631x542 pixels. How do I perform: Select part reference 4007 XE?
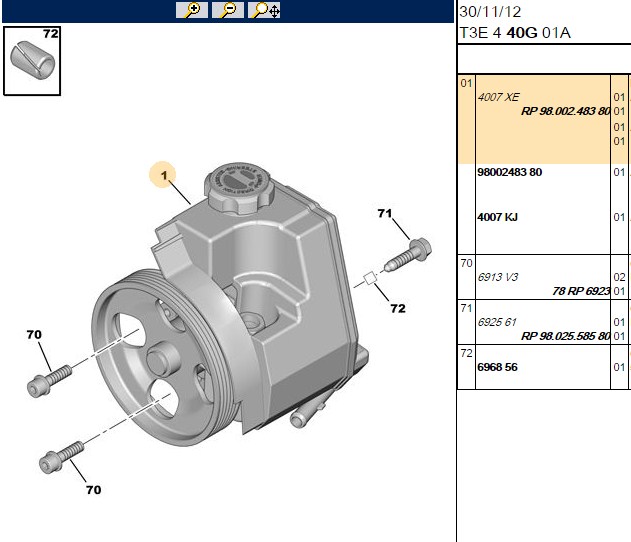498,97
